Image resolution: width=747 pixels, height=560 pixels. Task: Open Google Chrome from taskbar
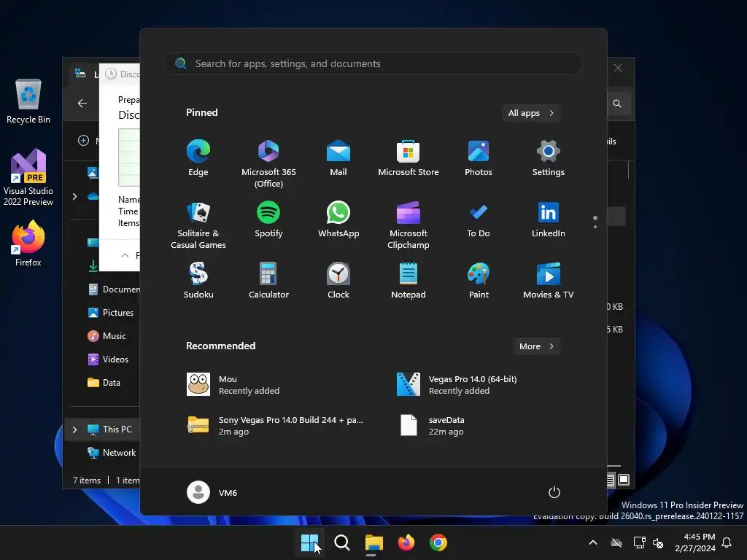click(x=438, y=542)
